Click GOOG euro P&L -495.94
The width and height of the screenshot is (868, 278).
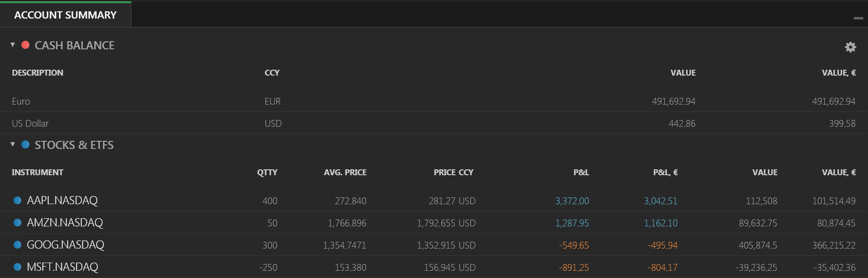pos(662,245)
